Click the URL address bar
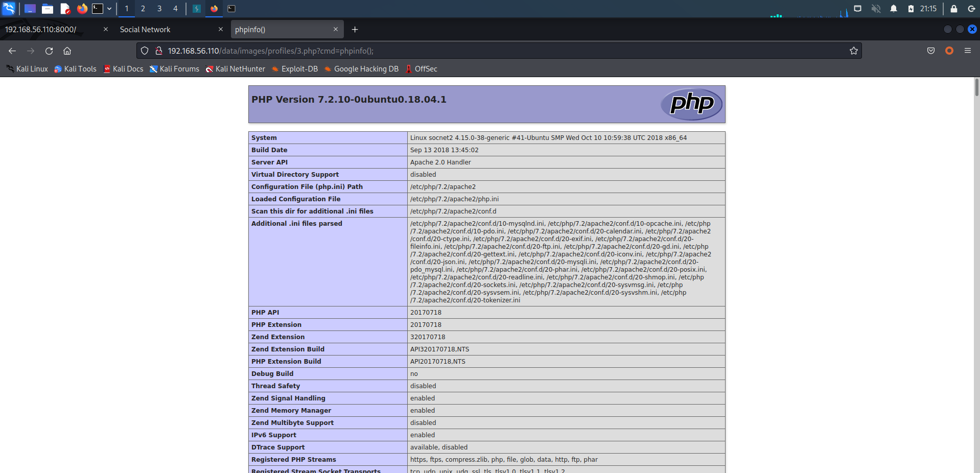980x473 pixels. point(499,51)
